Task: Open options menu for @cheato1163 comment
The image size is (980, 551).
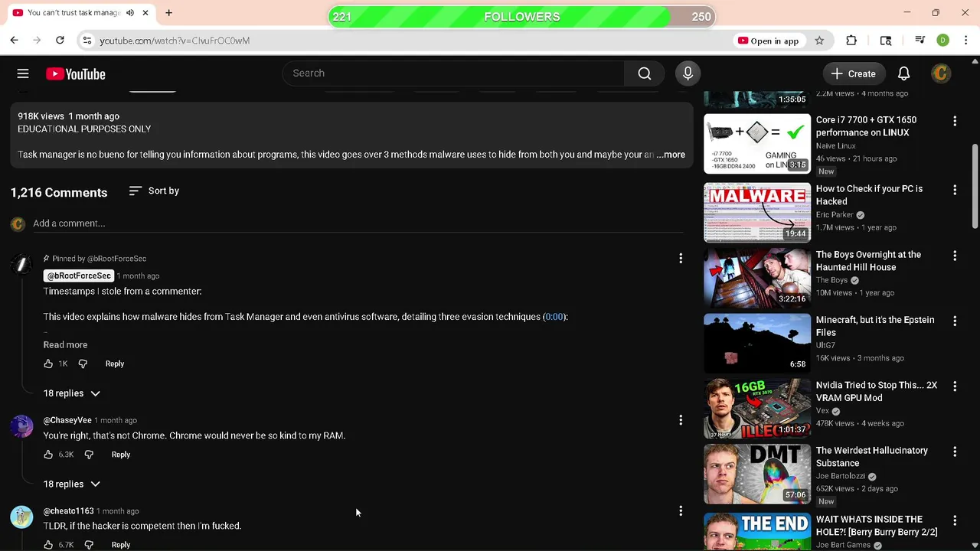Action: click(681, 511)
